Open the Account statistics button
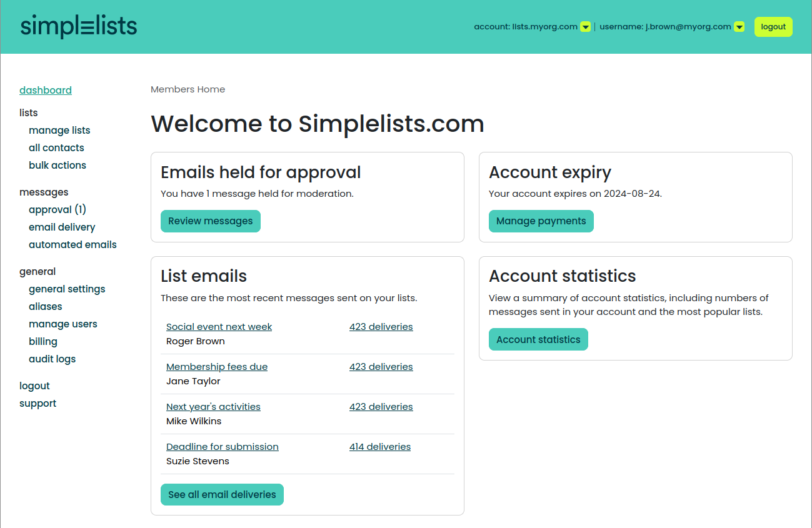Screen dimensions: 812x528 (538, 339)
